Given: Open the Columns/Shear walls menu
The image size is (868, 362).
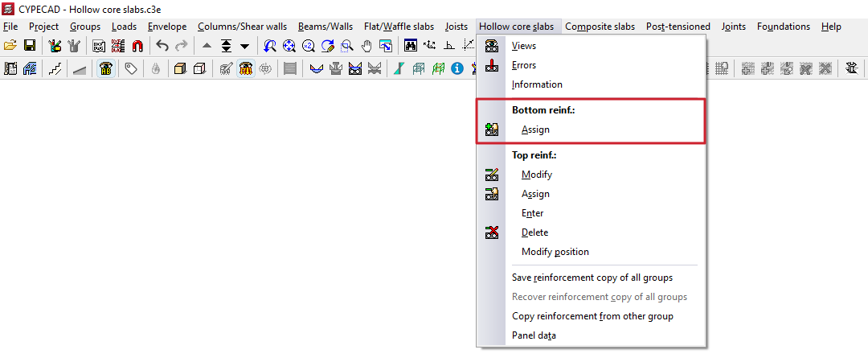Looking at the screenshot, I should pos(243,27).
